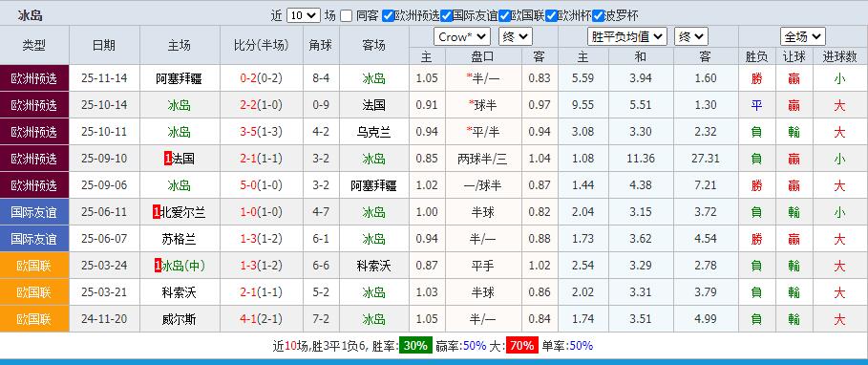Click the 日期 column header
868x365 pixels.
[104, 46]
